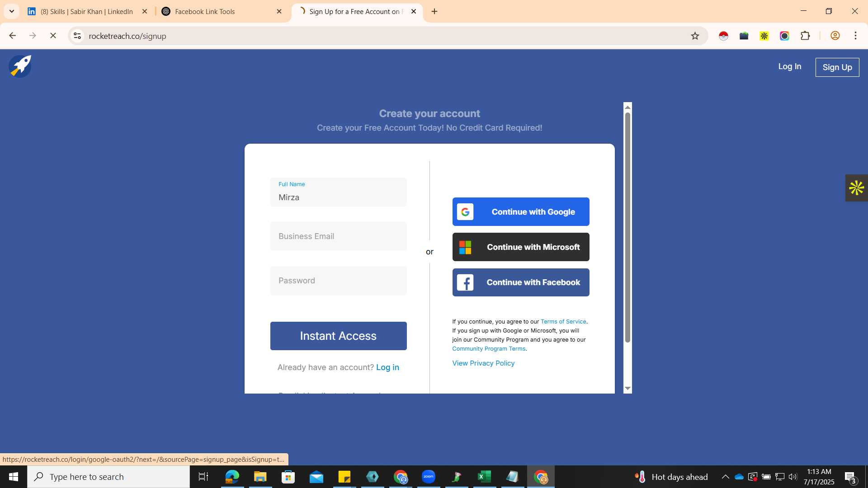Show hidden system tray icons
Viewport: 868px width, 488px height.
point(725,477)
